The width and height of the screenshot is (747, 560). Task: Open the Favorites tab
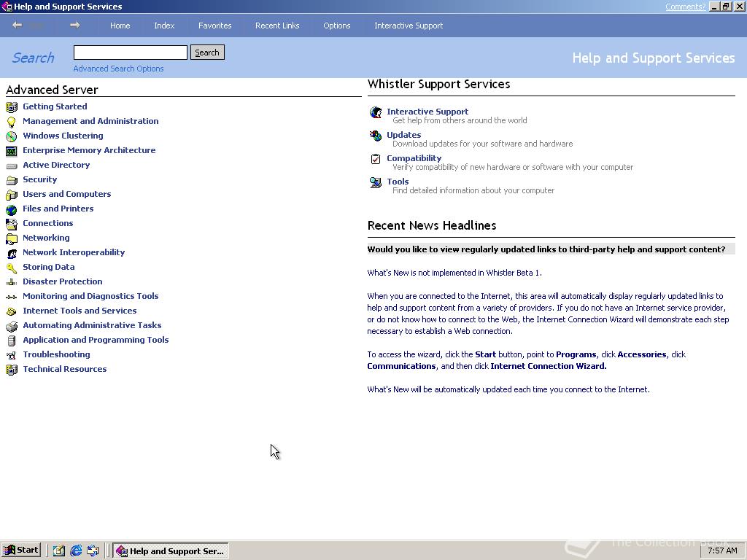[x=215, y=26]
